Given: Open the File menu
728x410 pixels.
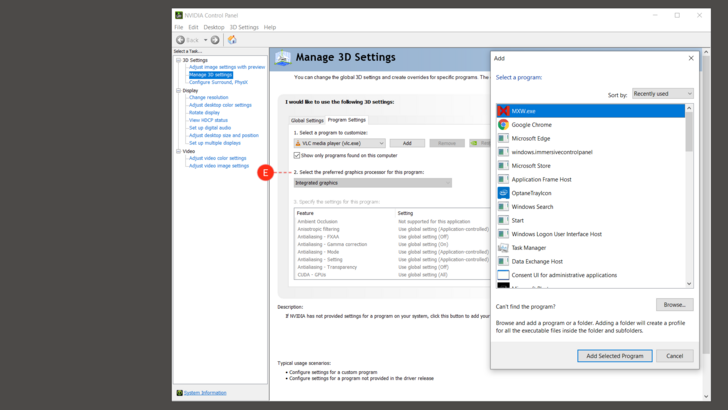Looking at the screenshot, I should coord(179,27).
